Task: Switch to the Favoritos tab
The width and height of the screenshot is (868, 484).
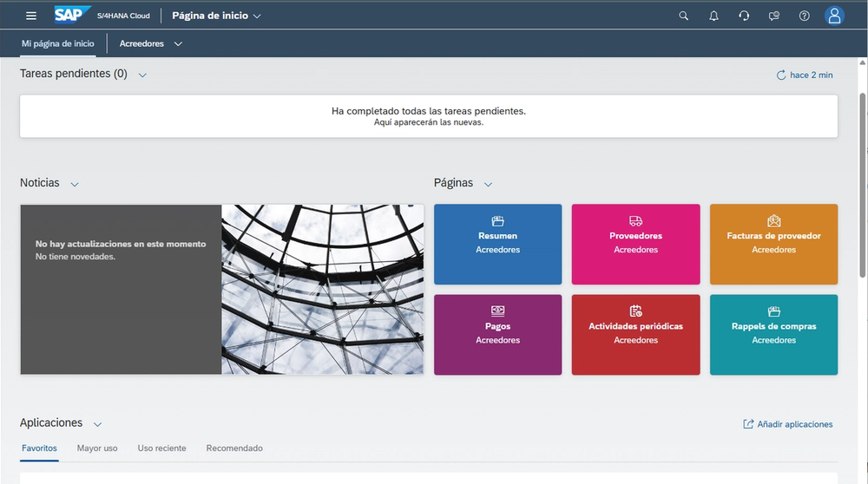Action: (39, 448)
